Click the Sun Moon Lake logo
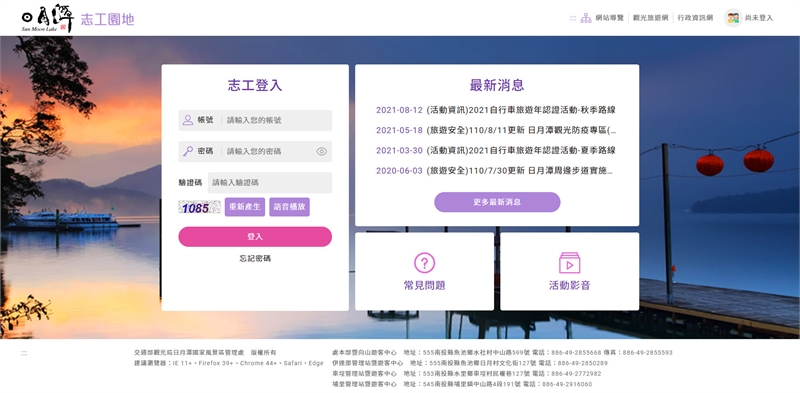Screen dimensions: 800x393 click(x=47, y=18)
